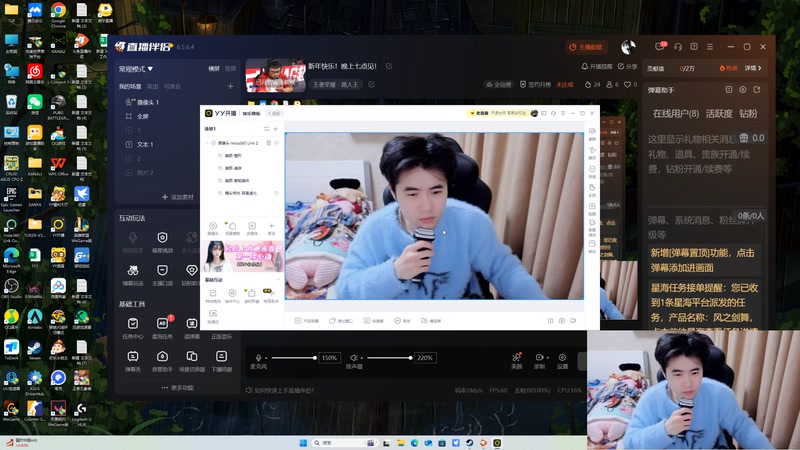Open 任务中心 tool
Screen dimensions: 800x450
(133, 328)
